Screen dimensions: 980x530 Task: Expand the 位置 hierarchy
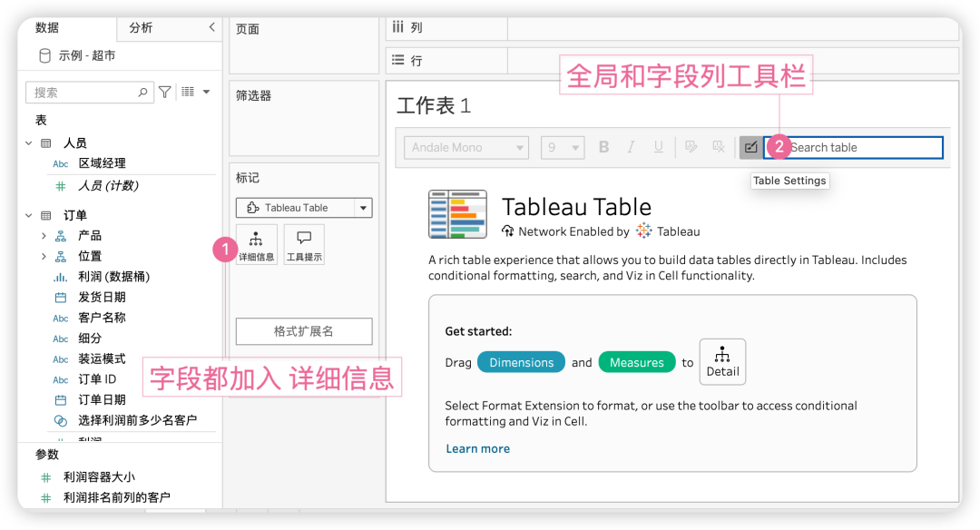tap(44, 256)
